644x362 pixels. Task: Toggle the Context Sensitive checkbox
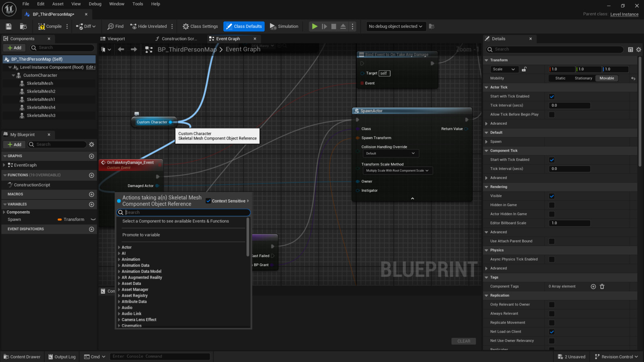click(x=208, y=201)
